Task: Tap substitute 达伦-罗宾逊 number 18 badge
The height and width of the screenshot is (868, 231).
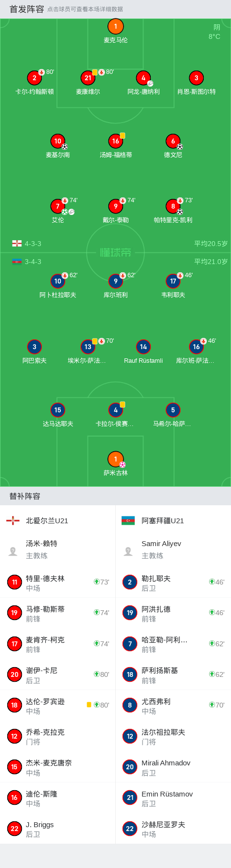Action: (x=15, y=705)
